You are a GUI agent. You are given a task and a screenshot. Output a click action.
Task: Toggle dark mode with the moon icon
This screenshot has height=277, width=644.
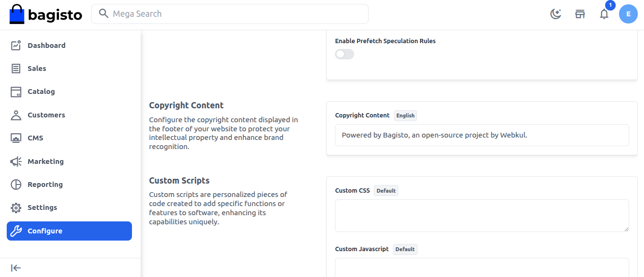point(556,14)
